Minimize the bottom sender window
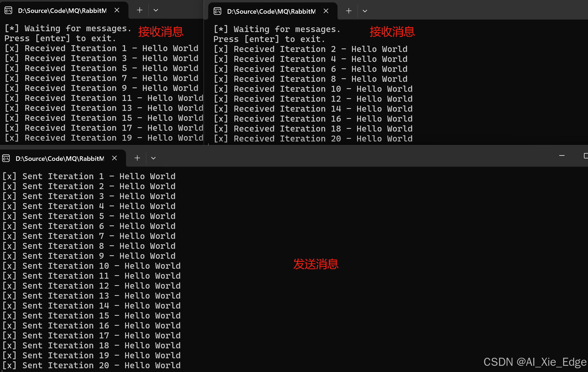 (x=562, y=156)
